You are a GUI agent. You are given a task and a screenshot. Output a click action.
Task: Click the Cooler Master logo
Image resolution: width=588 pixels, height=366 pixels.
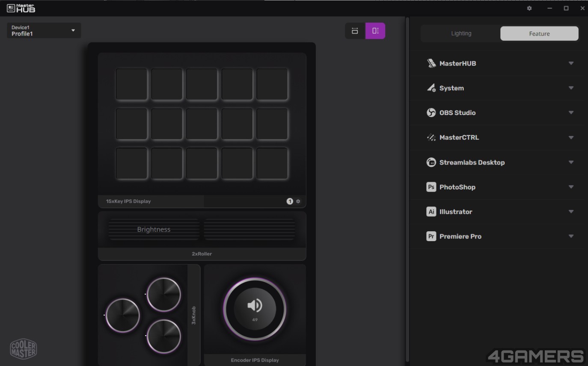pos(24,349)
